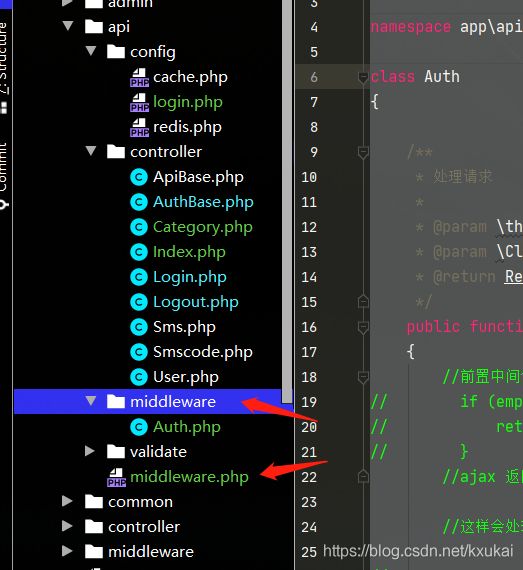Click the config folder icon

point(116,51)
